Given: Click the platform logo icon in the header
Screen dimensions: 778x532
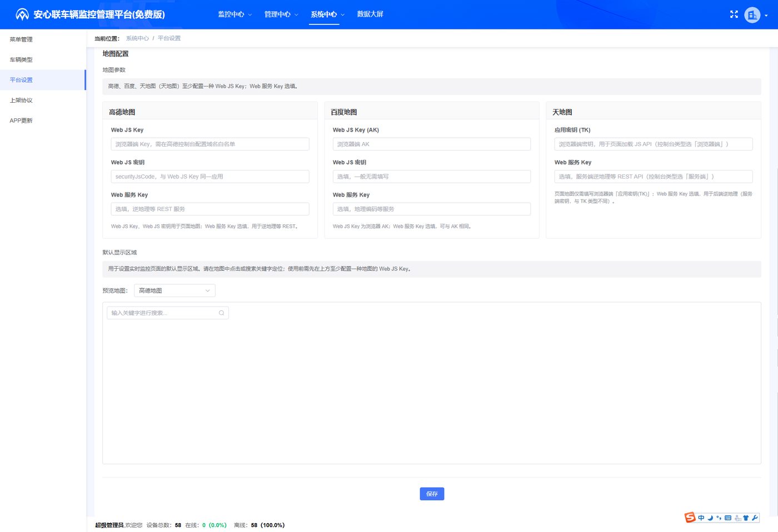Looking at the screenshot, I should 22,14.
